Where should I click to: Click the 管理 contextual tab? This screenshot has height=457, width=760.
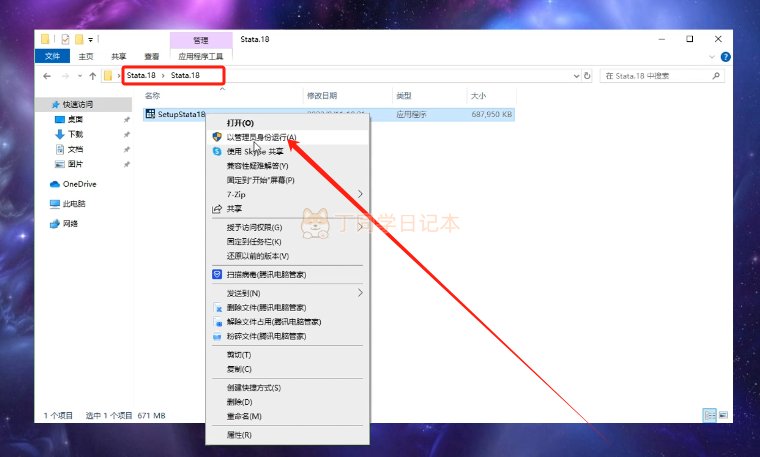pos(201,40)
